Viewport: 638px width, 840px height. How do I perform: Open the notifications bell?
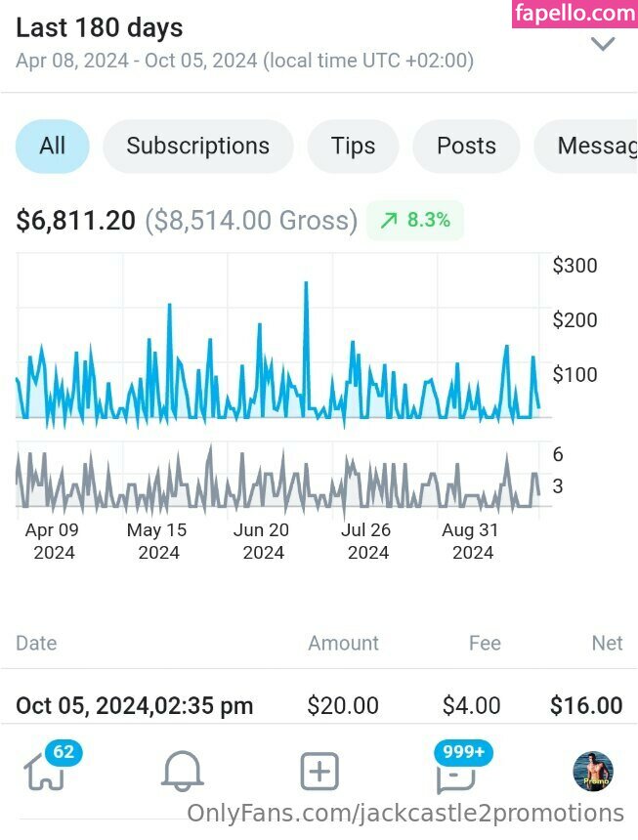pyautogui.click(x=182, y=773)
